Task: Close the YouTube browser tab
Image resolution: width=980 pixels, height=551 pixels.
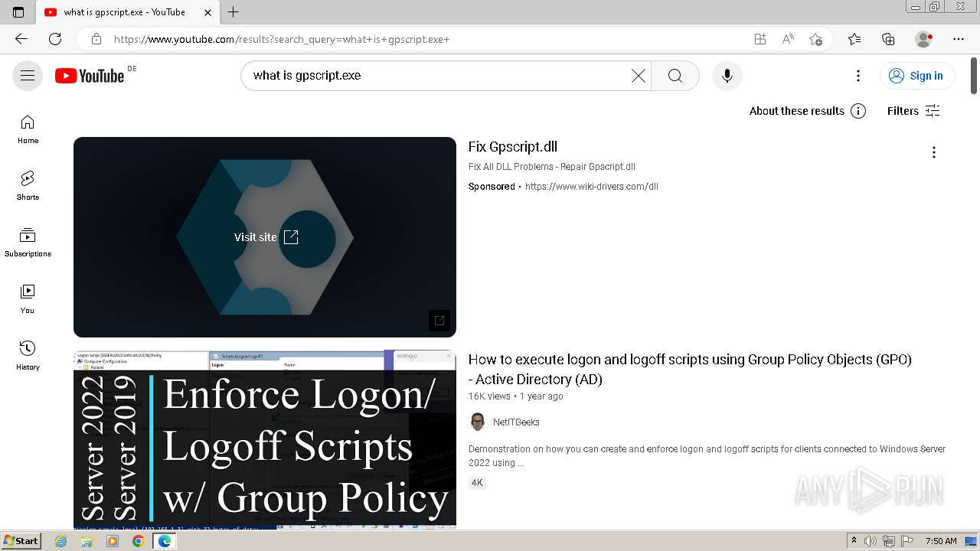Action: click(207, 12)
